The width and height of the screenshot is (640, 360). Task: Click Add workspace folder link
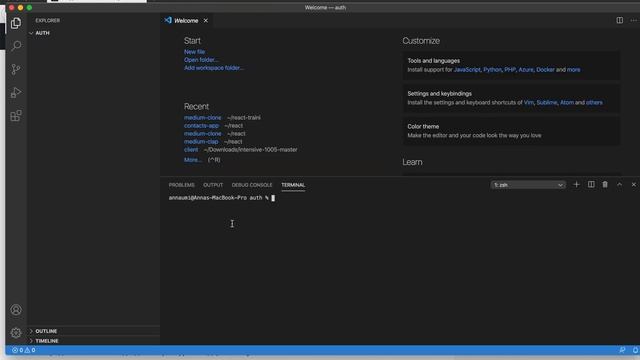tap(213, 68)
